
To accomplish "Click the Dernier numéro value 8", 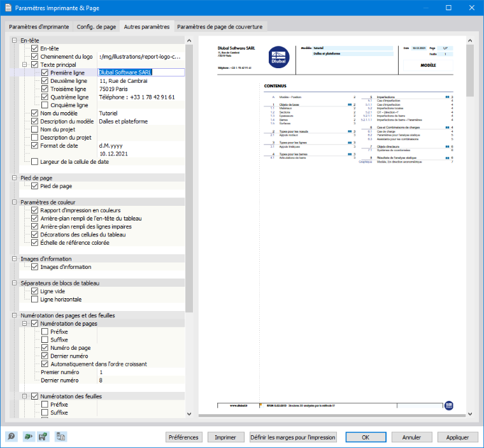I will click(x=101, y=380).
